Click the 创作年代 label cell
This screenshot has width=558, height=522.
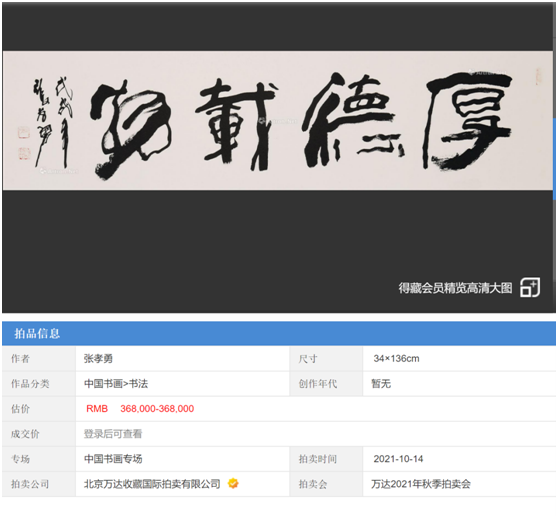326,384
